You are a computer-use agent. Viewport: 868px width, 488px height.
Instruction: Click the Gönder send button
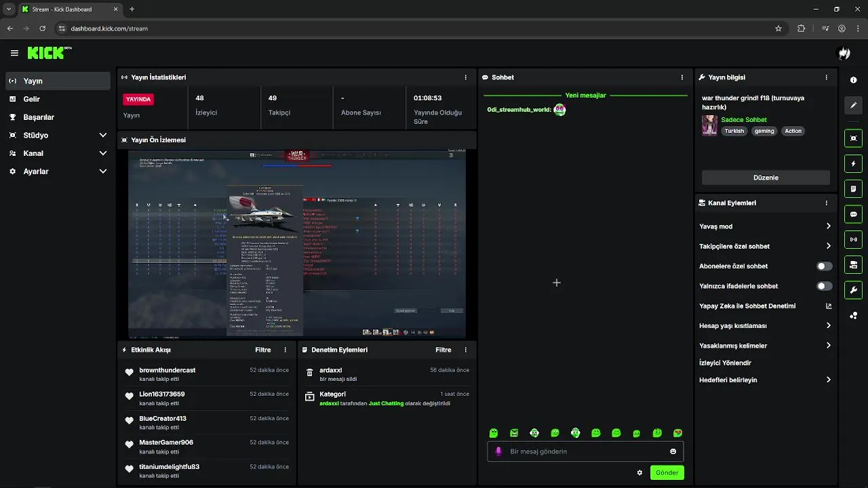point(667,472)
